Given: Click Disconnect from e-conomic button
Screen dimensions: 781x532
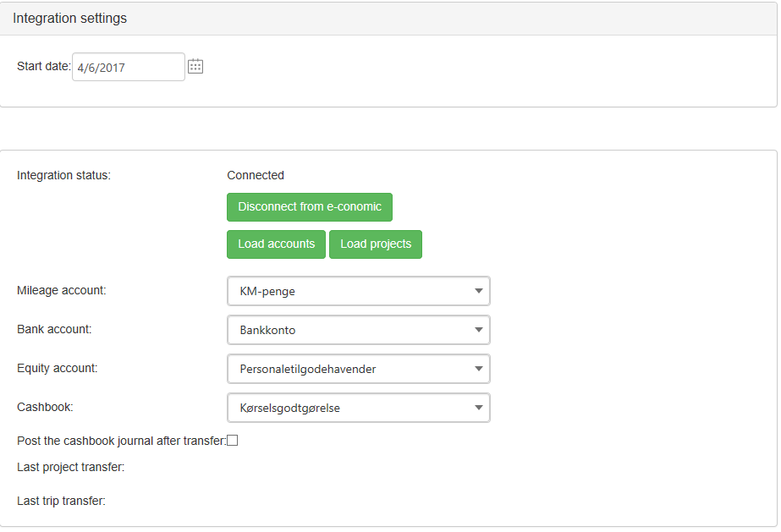Looking at the screenshot, I should point(310,207).
